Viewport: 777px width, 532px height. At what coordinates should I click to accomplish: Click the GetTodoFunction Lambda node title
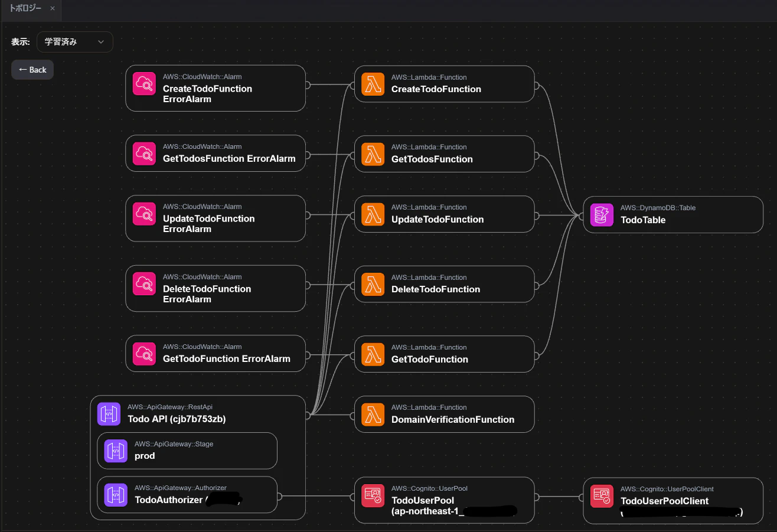(x=430, y=359)
